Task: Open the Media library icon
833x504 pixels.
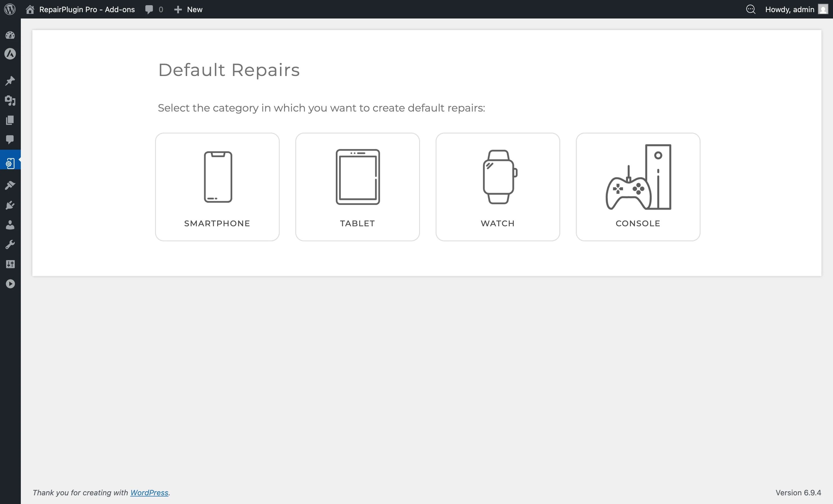Action: (x=10, y=101)
